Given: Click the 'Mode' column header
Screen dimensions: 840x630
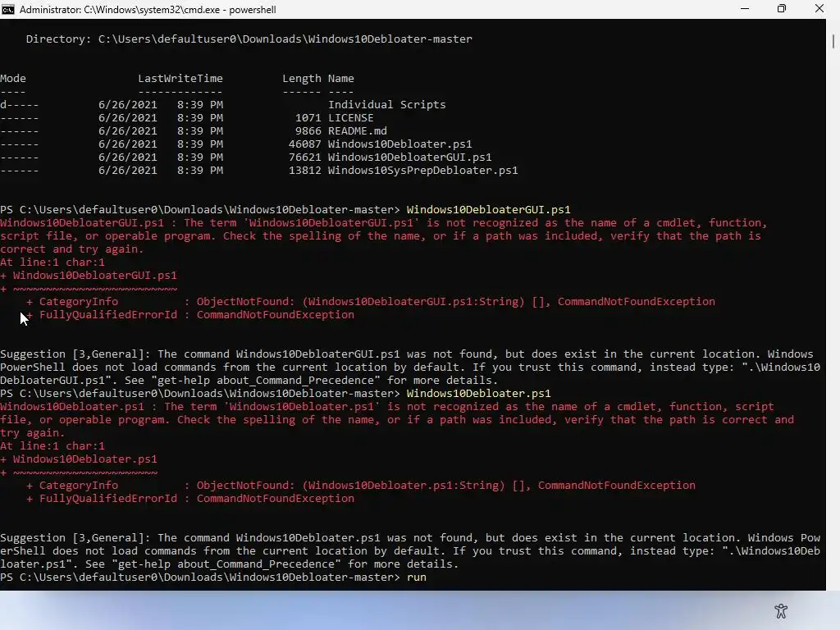Looking at the screenshot, I should [x=13, y=78].
